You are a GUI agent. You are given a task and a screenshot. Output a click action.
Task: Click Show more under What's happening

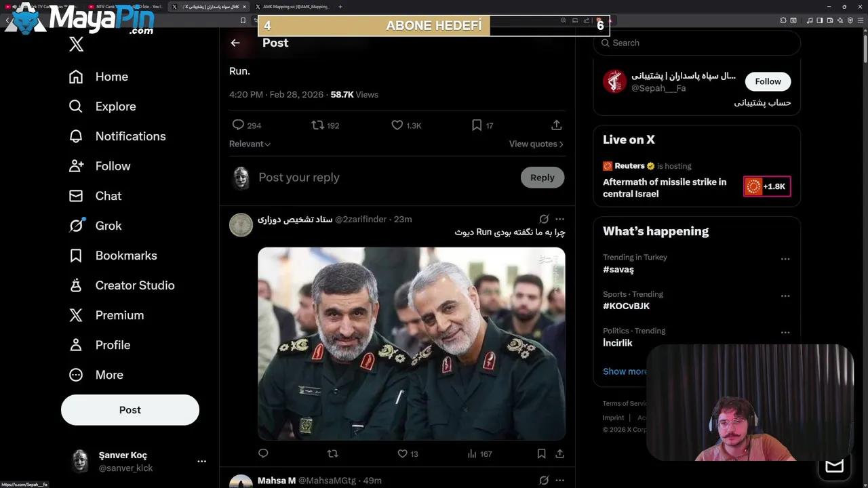(x=625, y=371)
